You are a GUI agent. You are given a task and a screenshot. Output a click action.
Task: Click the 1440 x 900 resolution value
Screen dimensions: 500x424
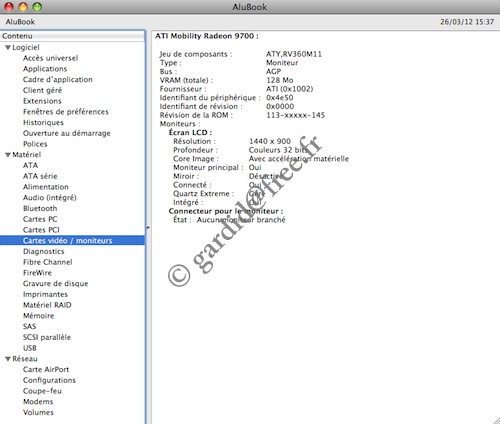click(270, 141)
